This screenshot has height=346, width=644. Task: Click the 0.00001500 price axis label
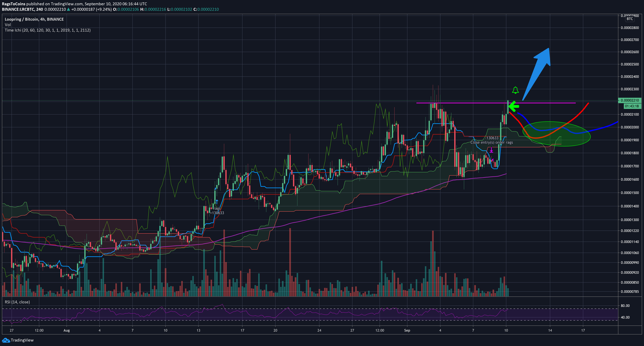point(630,193)
